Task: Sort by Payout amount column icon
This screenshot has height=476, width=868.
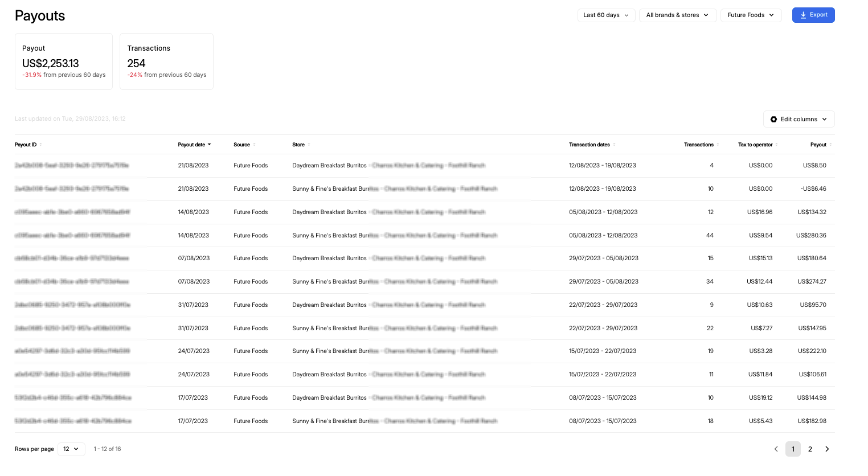Action: point(830,145)
